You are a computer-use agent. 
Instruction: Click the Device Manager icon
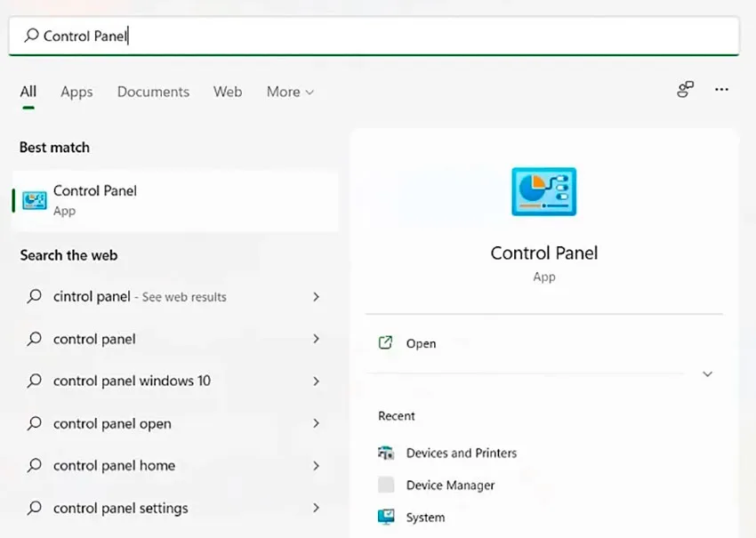tap(386, 485)
